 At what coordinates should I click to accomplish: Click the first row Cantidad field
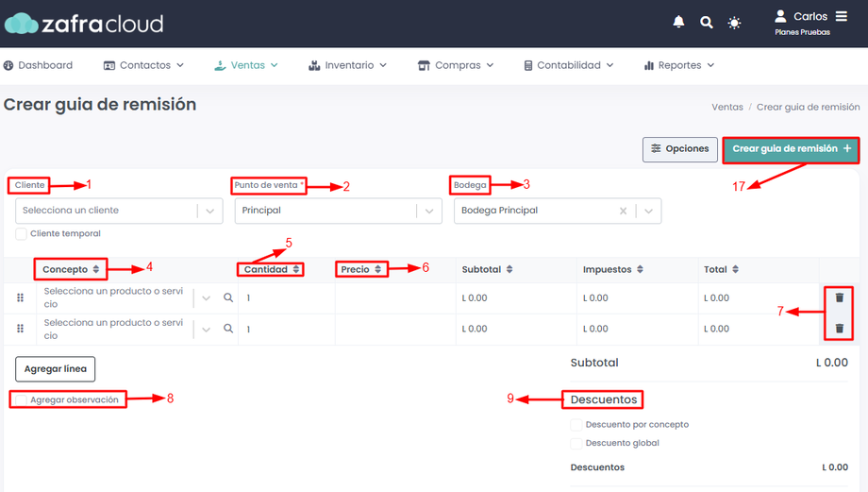[x=287, y=297]
